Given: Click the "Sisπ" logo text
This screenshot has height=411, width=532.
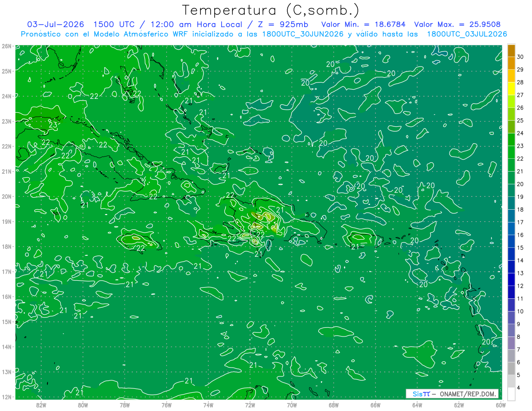Looking at the screenshot, I should tap(421, 394).
